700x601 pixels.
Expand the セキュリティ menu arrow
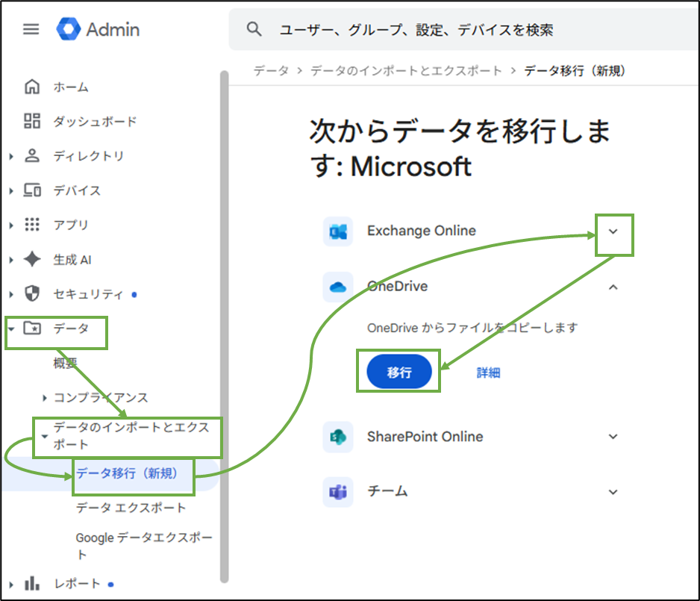click(x=11, y=294)
